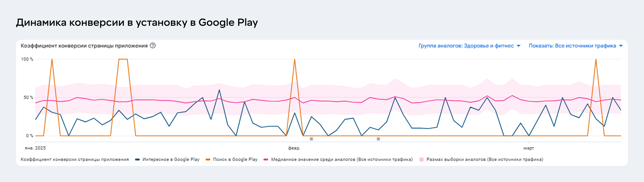Viewport: 644px width, 182px height.
Task: Click the help question-mark icon beside chart title
Action: point(153,46)
